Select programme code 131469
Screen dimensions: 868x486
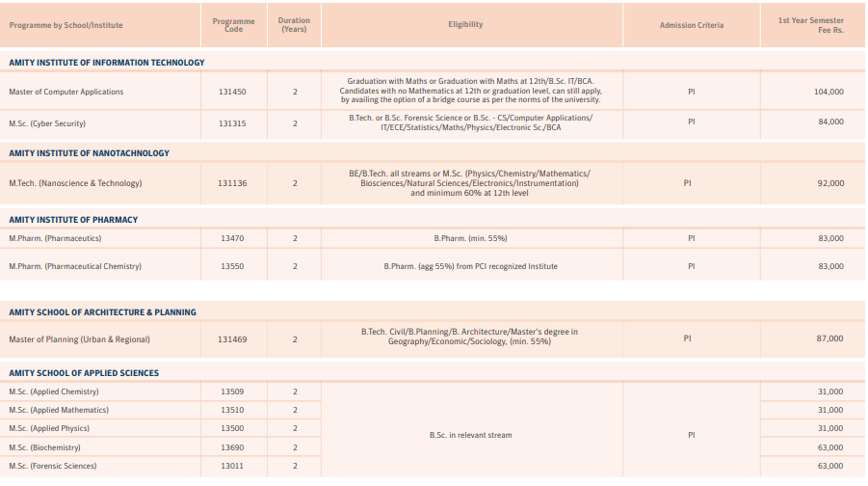(x=232, y=339)
